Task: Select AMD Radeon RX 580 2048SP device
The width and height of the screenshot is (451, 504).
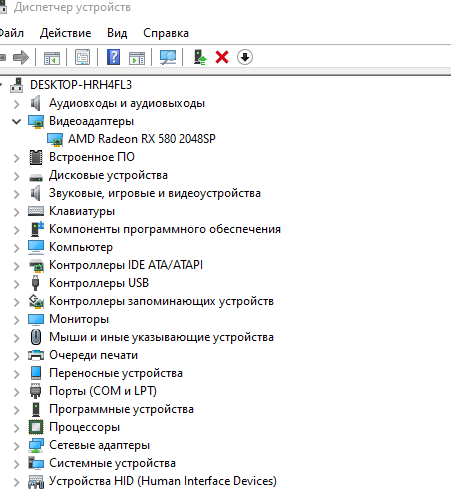Action: coord(142,139)
